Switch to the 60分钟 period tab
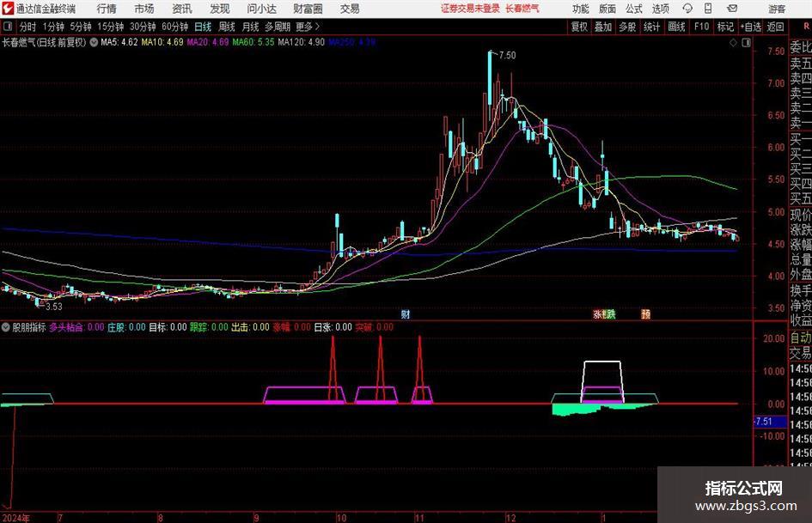The height and width of the screenshot is (523, 812). [174, 27]
